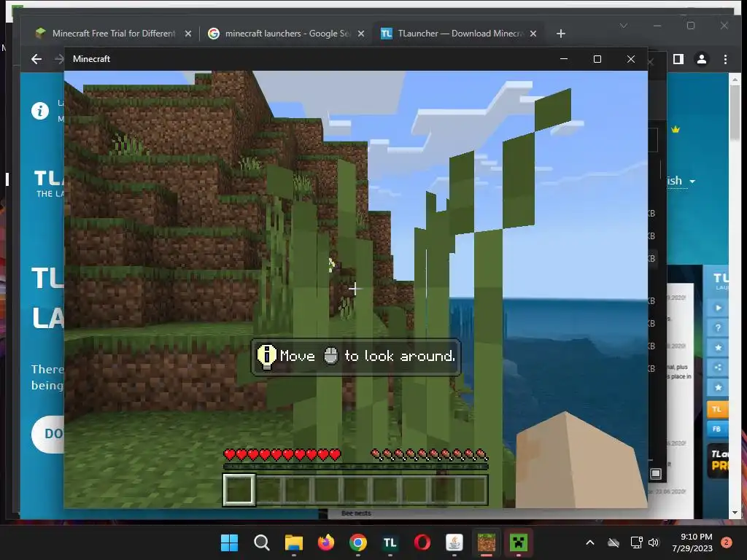
Task: Open the language dropdown ending in 'ish'
Action: point(681,181)
